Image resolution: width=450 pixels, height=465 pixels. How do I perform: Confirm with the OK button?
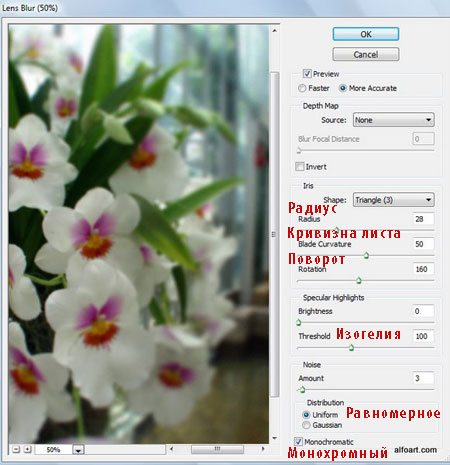coord(366,34)
